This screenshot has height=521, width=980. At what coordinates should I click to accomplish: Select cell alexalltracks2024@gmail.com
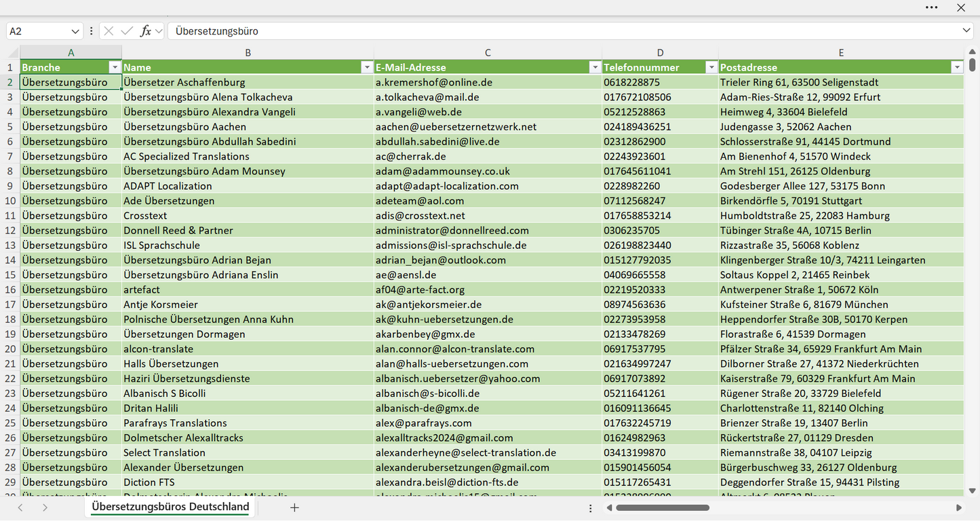click(488, 438)
